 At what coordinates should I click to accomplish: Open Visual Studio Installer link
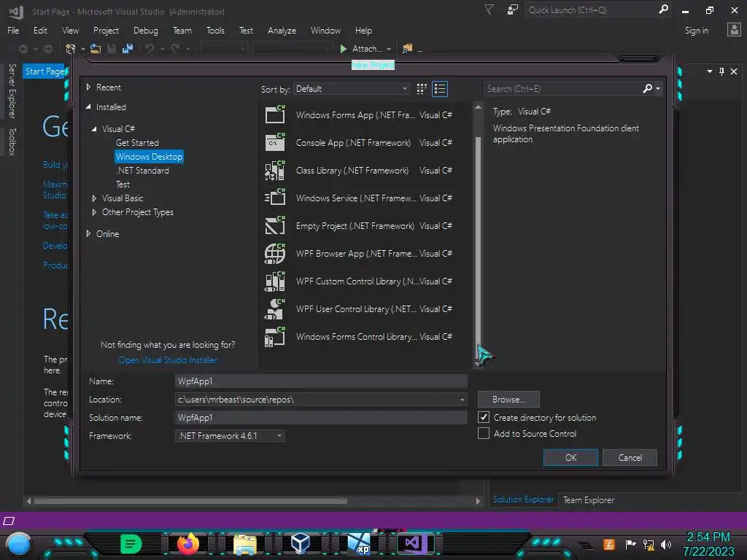169,360
